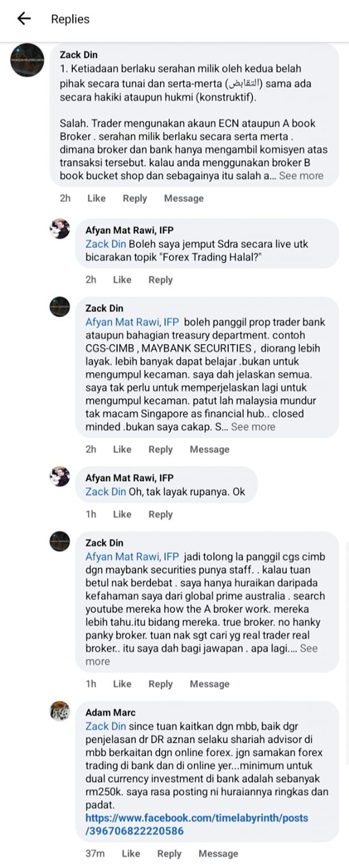Reply to Zack Din's top comment
Viewport: 349px width, 868px height.
coord(135,198)
